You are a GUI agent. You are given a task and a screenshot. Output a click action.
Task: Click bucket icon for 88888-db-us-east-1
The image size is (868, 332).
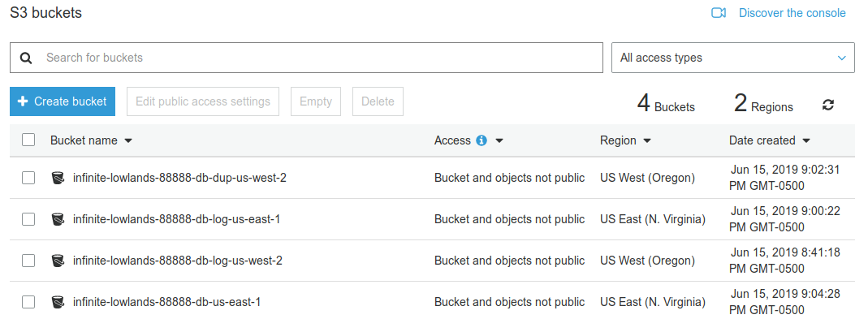pos(58,302)
